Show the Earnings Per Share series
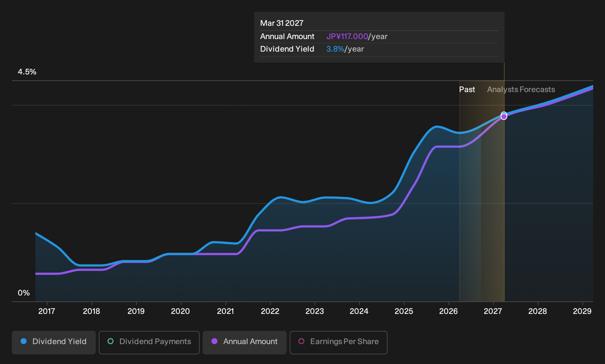605x364 pixels. pos(339,343)
